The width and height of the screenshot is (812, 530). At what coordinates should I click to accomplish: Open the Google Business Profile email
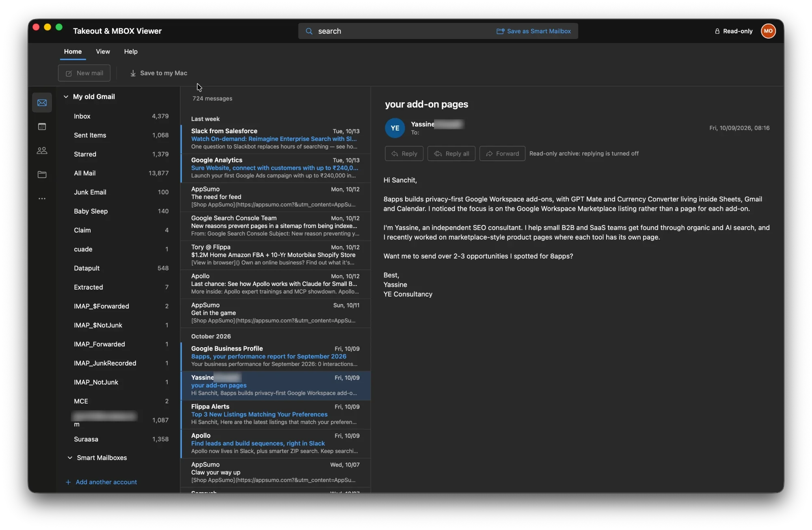click(275, 357)
